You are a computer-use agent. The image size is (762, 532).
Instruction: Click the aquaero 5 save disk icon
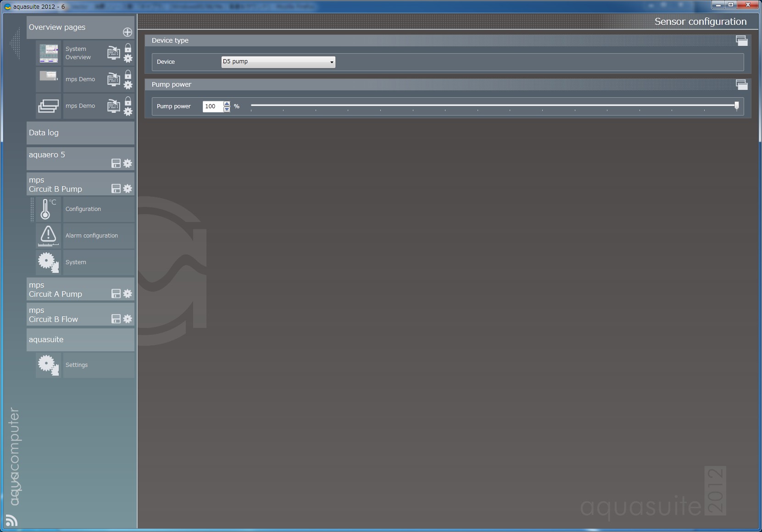[116, 163]
